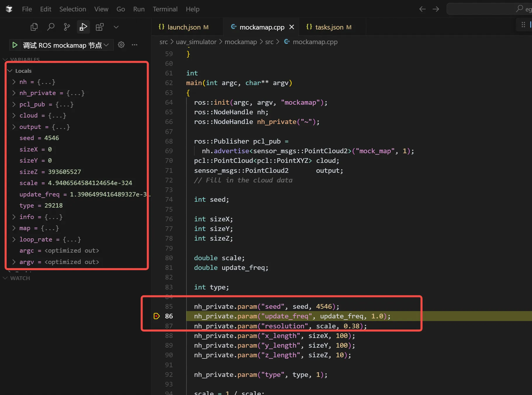This screenshot has width=532, height=395.
Task: Expand the nh_private variable
Action: point(14,93)
